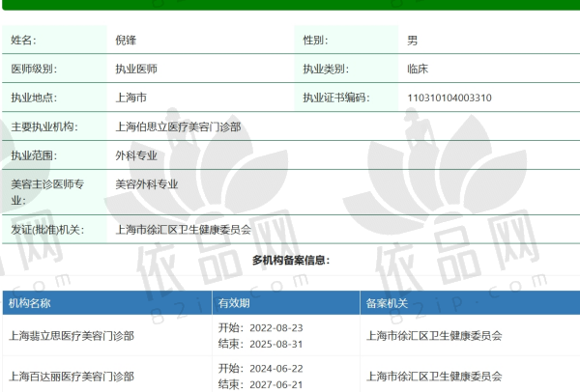Click the 执业类别 label
580x392 pixels.
326,69
